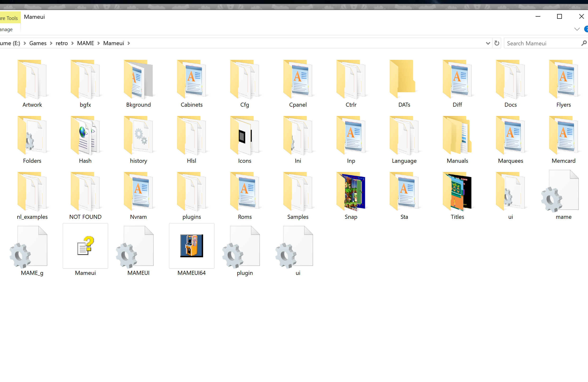Select the Language folder
This screenshot has width=588, height=382.
click(x=404, y=140)
